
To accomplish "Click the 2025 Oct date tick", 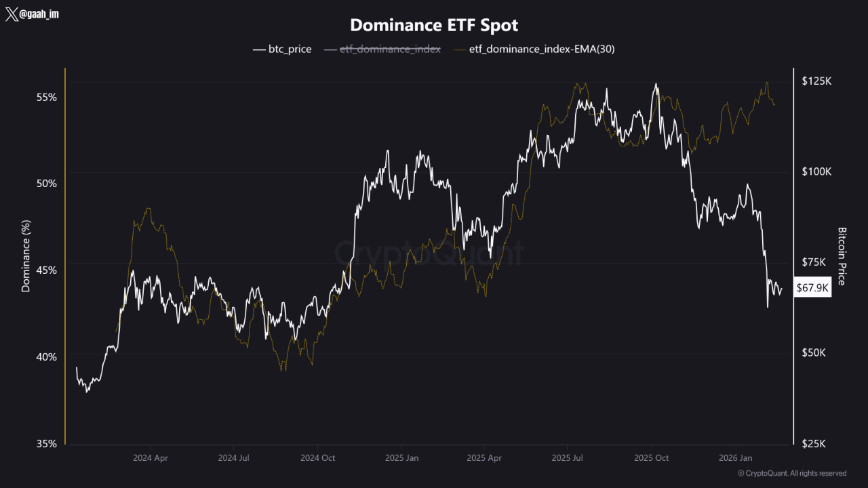I will coord(652,458).
